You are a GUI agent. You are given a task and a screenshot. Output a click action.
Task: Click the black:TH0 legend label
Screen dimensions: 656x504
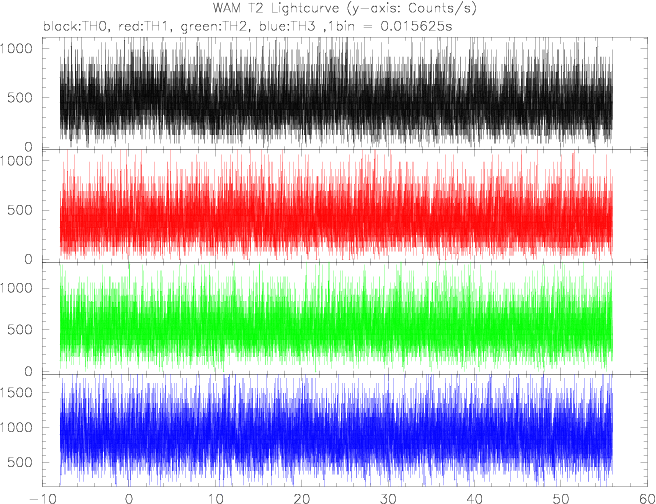tap(76, 26)
